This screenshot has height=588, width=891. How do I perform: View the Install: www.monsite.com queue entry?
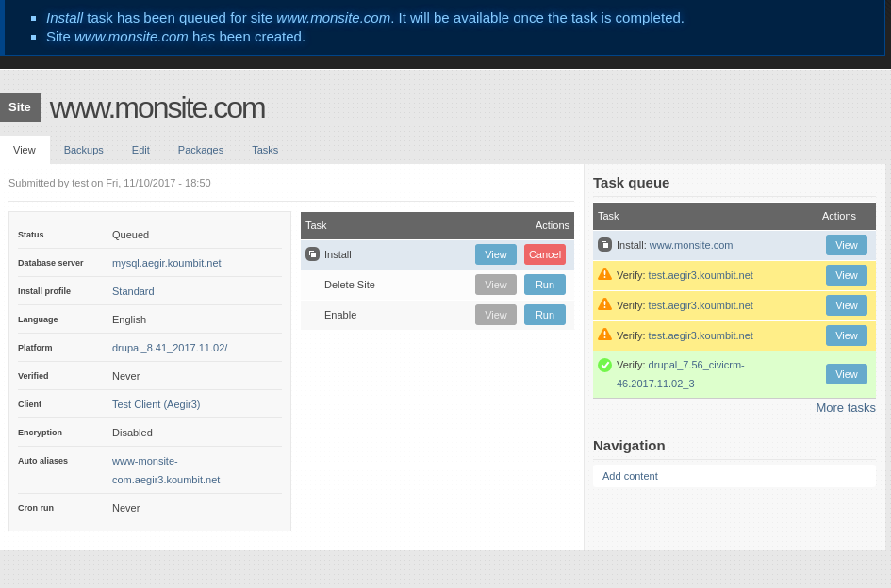[x=846, y=244]
